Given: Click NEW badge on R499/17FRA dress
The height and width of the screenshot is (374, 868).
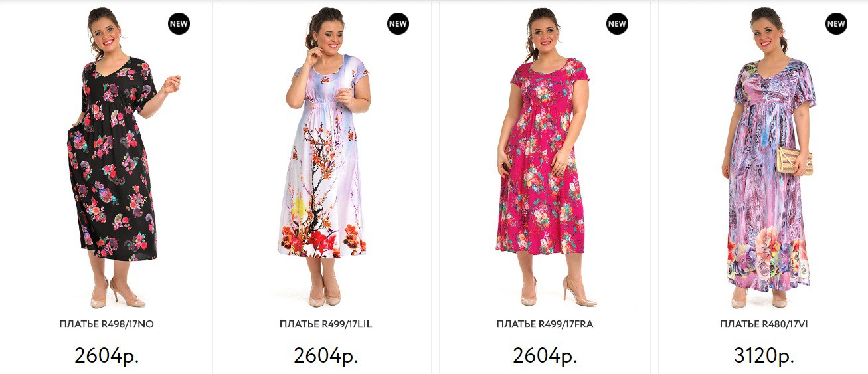Looking at the screenshot, I should (617, 24).
